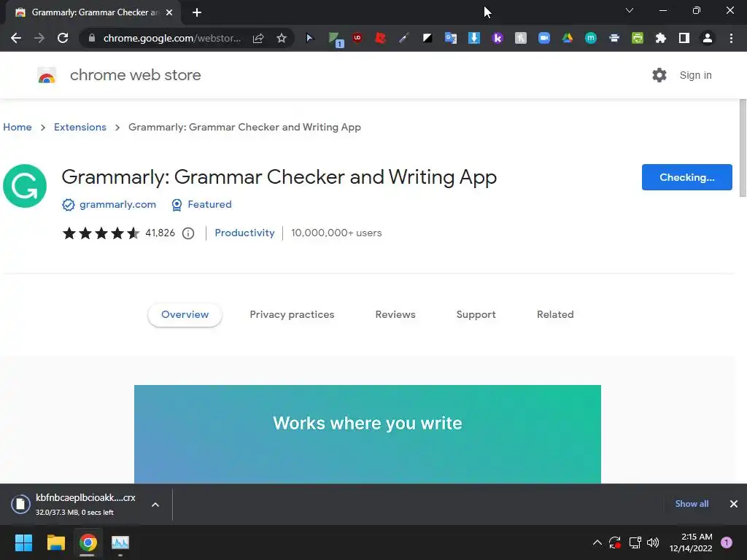Open the Productivity category link
This screenshot has width=747, height=560.
pos(244,233)
